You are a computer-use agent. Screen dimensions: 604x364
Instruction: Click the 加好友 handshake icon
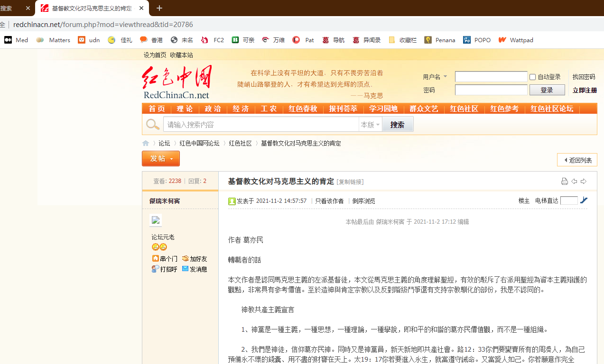pos(186,259)
